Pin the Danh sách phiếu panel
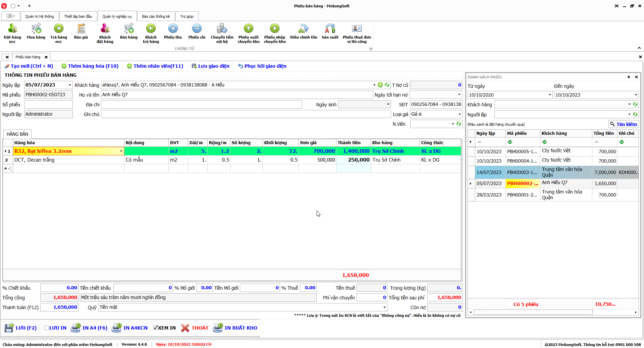 tap(629, 77)
